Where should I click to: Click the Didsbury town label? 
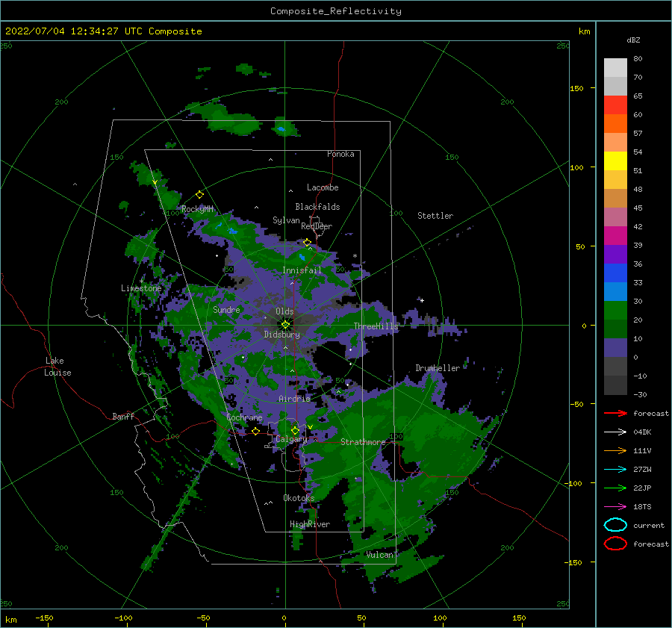[282, 335]
